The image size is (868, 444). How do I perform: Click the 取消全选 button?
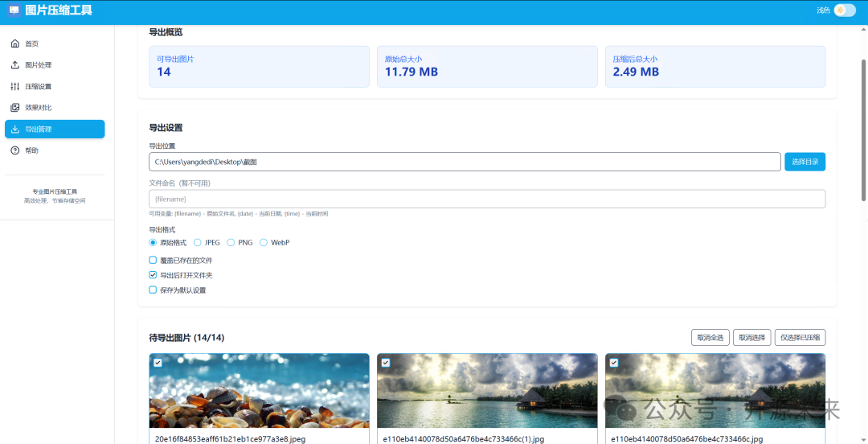(x=710, y=338)
